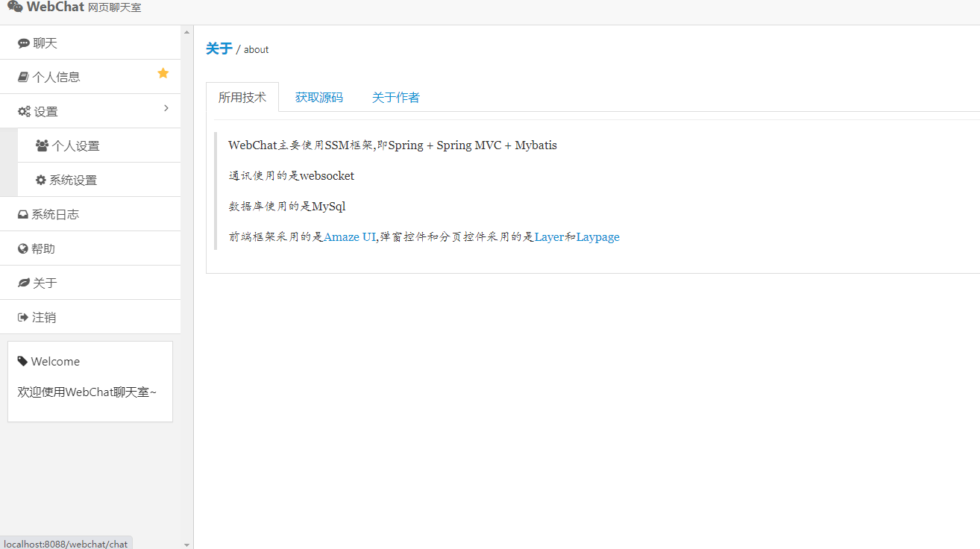Image resolution: width=980 pixels, height=549 pixels.
Task: Click the leaf icon beside 关于
Action: pyautogui.click(x=24, y=283)
